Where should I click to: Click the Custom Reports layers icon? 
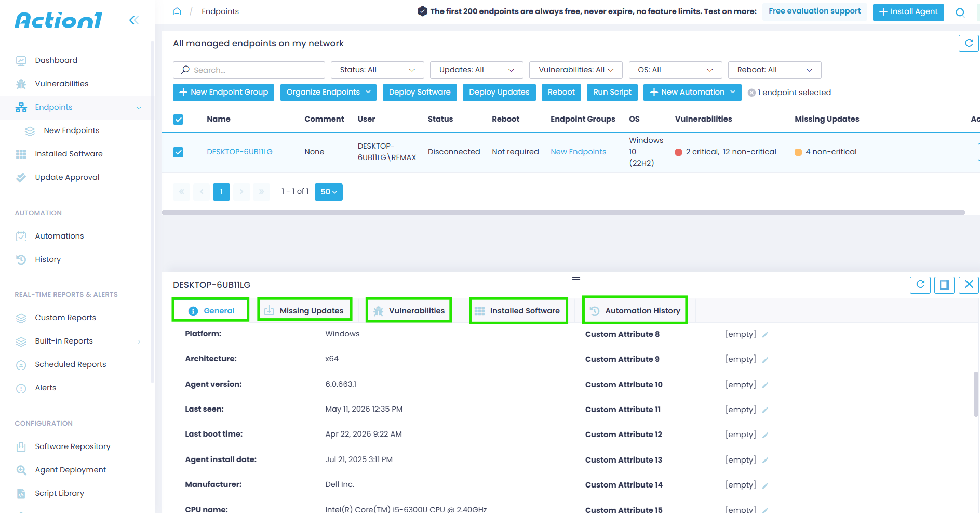21,318
